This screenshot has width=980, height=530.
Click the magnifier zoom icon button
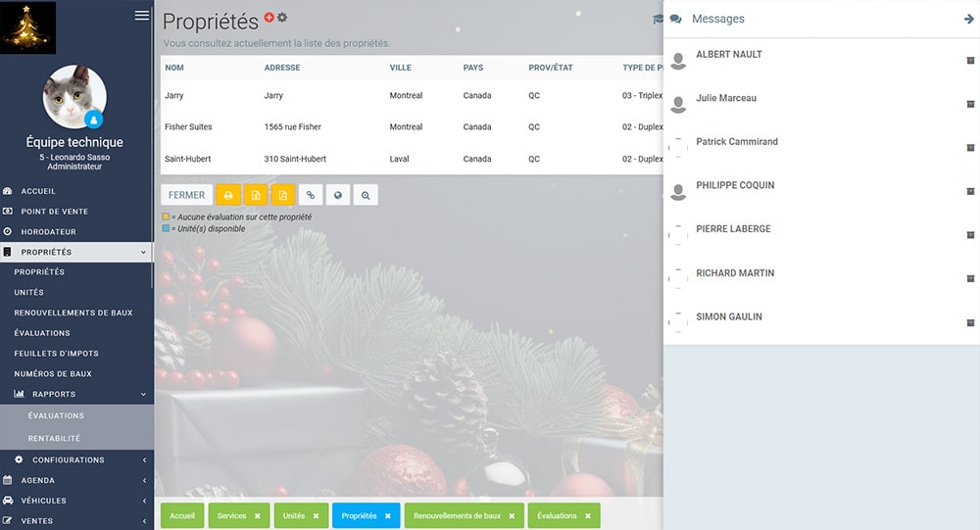point(366,195)
